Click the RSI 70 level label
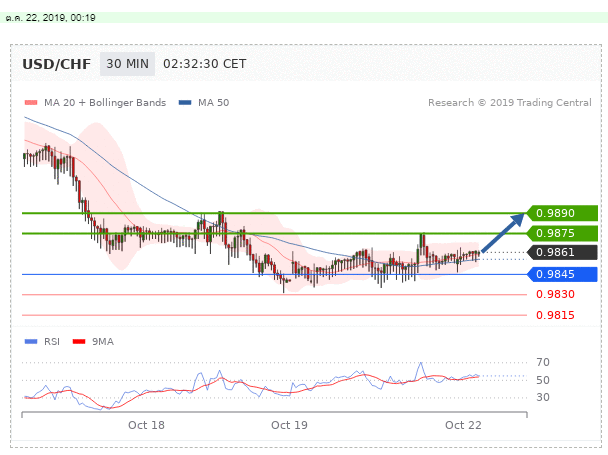The height and width of the screenshot is (455, 608). pyautogui.click(x=543, y=362)
